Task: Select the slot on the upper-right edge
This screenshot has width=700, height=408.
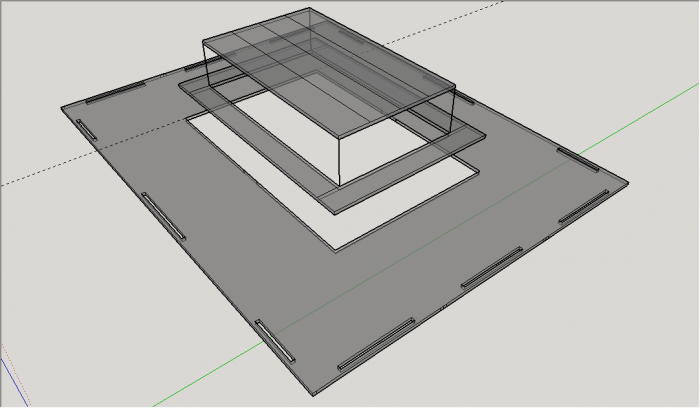Action: pos(578,158)
